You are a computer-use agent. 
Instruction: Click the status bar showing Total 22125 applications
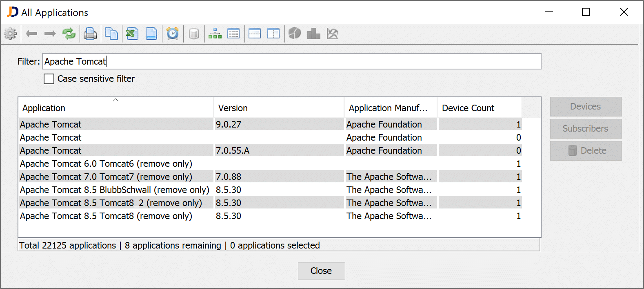point(279,245)
